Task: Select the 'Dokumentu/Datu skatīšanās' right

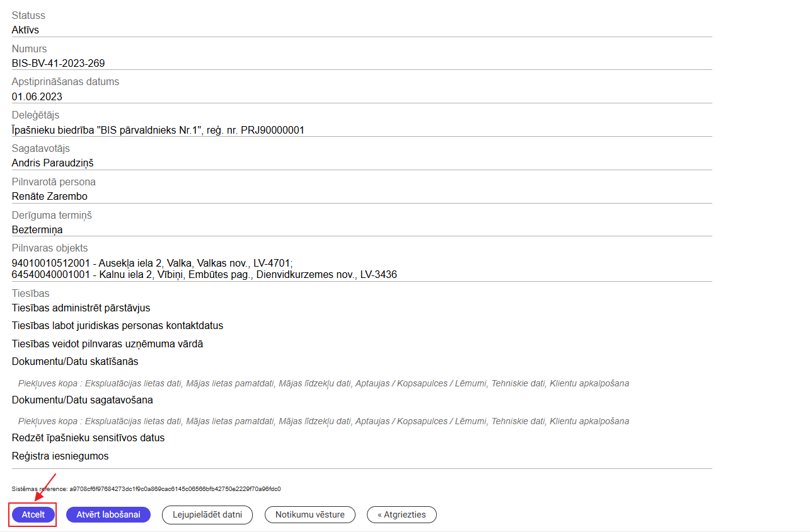Action: tap(74, 361)
